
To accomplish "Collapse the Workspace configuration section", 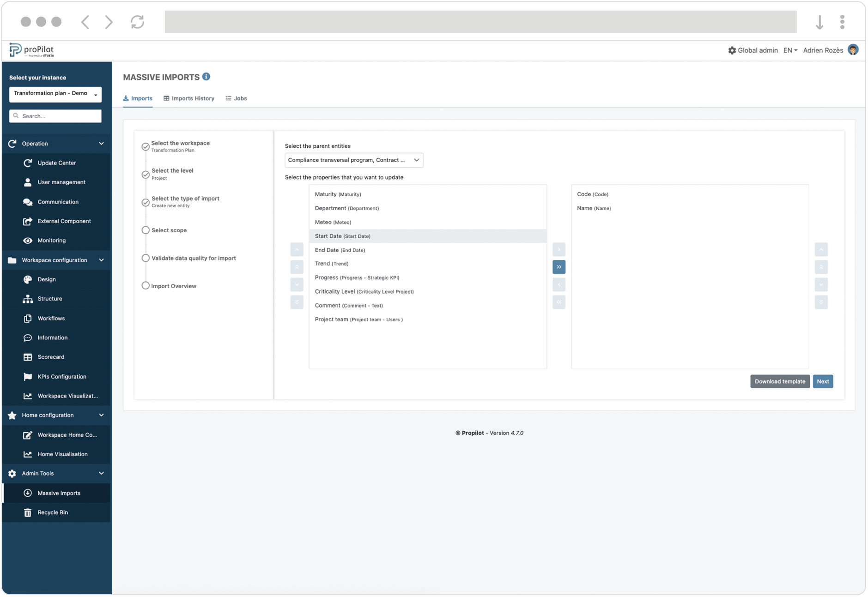I will (x=101, y=260).
